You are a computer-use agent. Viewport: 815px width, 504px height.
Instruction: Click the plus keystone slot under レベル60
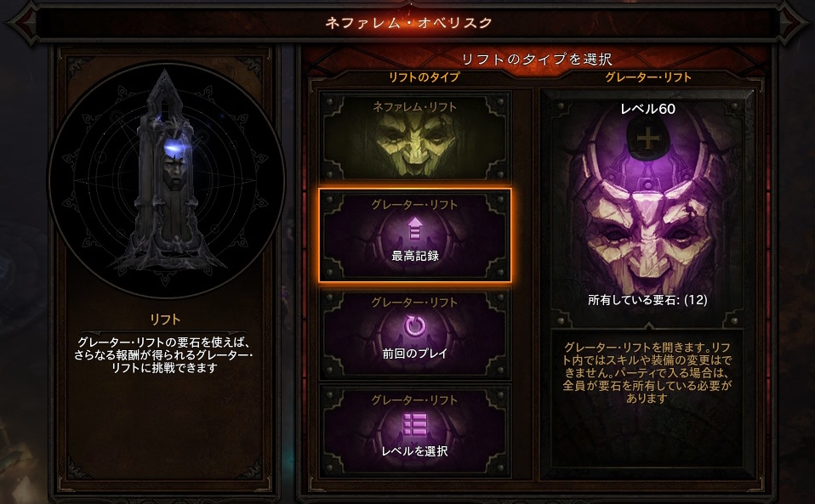647,139
